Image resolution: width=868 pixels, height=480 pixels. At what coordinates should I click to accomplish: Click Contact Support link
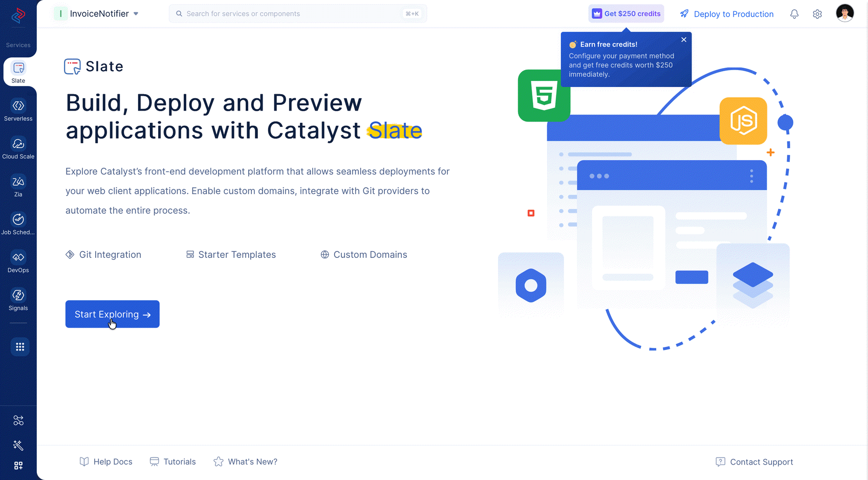(x=754, y=462)
